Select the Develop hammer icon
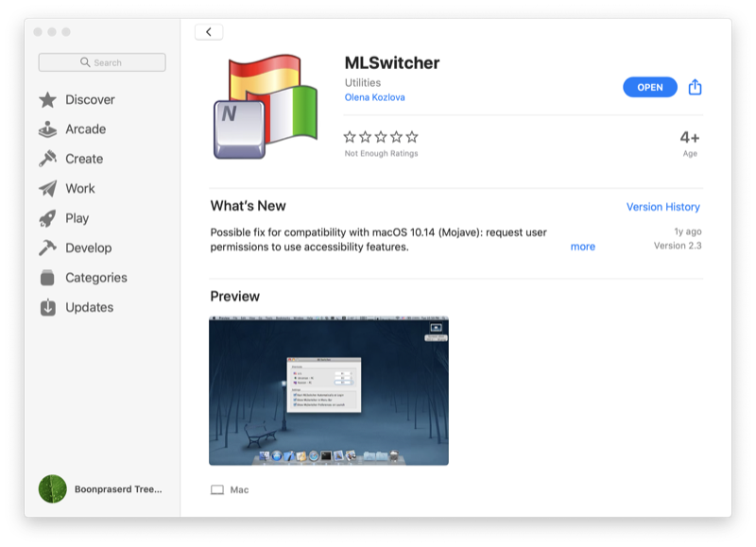756x547 pixels. 48,248
